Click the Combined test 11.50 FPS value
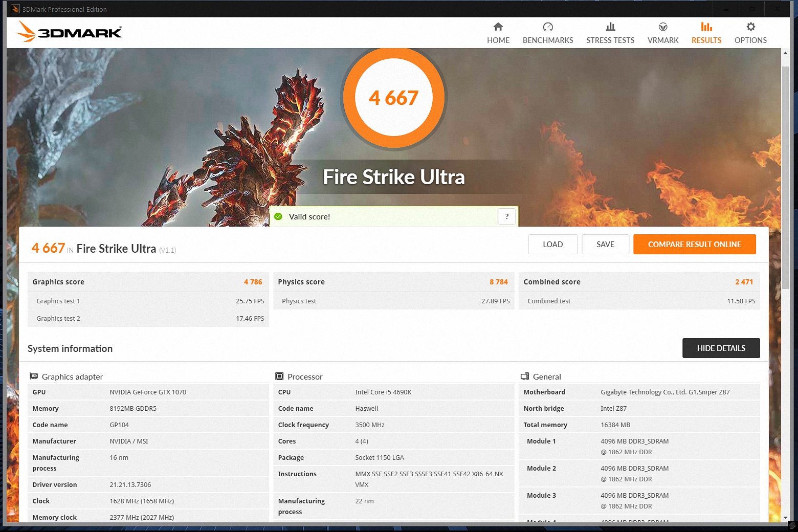Image resolution: width=798 pixels, height=532 pixels. 741,301
